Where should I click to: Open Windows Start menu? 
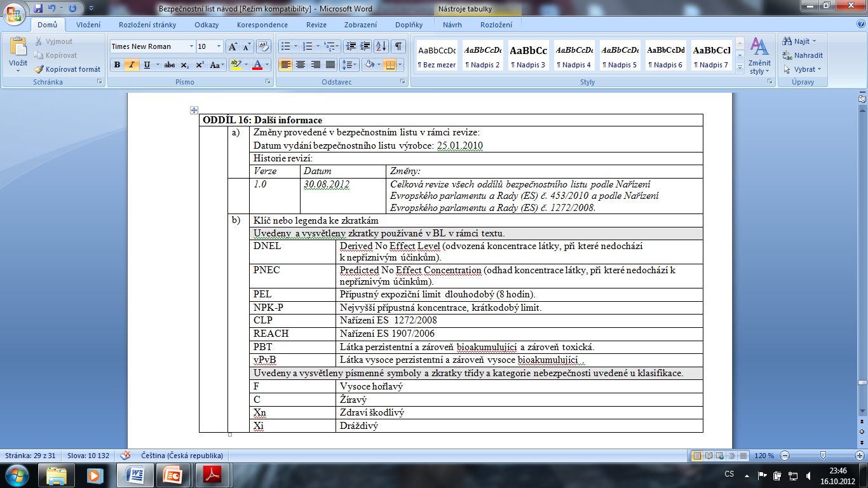[16, 475]
